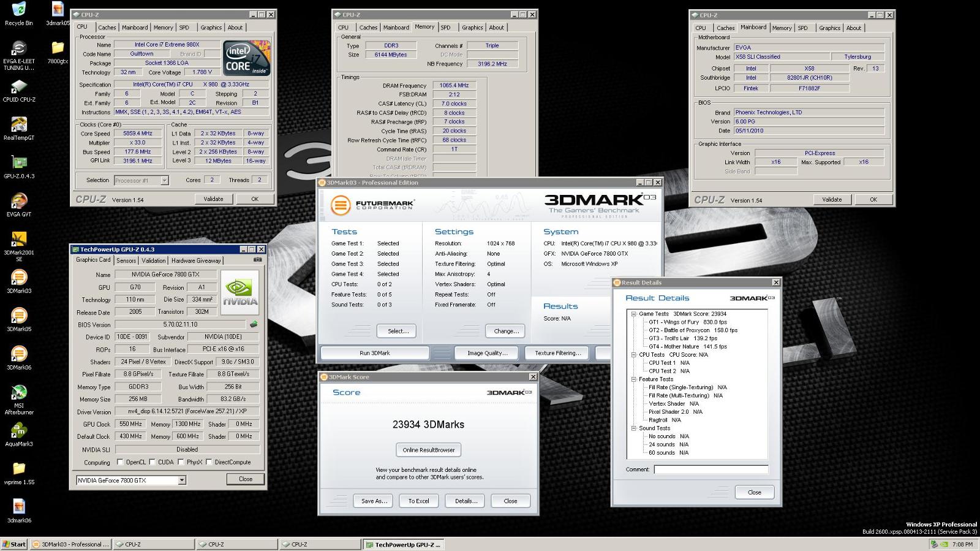Click Select... under Tests
The width and height of the screenshot is (980, 551).
pos(398,331)
